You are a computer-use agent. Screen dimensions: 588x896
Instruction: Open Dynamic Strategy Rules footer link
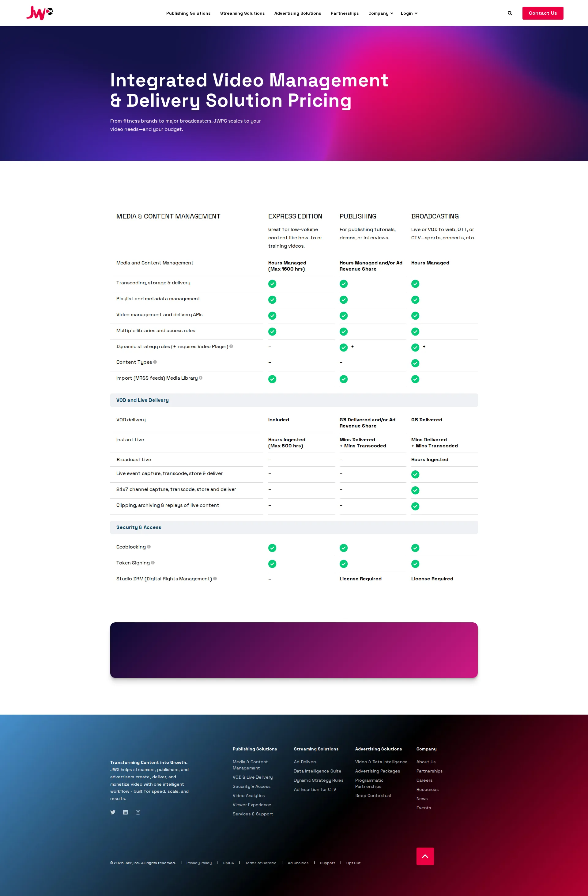pyautogui.click(x=318, y=780)
